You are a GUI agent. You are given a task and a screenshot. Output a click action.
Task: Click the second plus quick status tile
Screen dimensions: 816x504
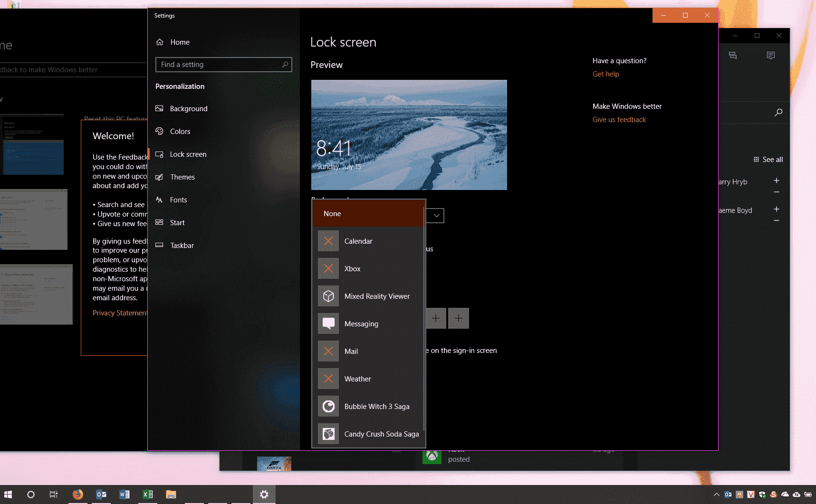click(x=459, y=318)
